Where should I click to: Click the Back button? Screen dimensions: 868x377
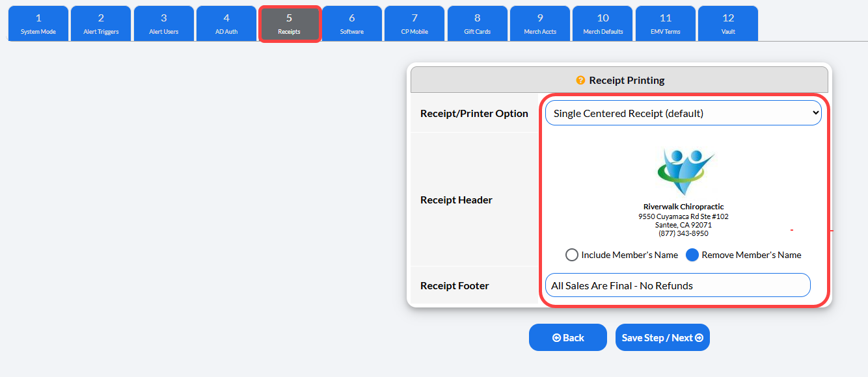568,337
